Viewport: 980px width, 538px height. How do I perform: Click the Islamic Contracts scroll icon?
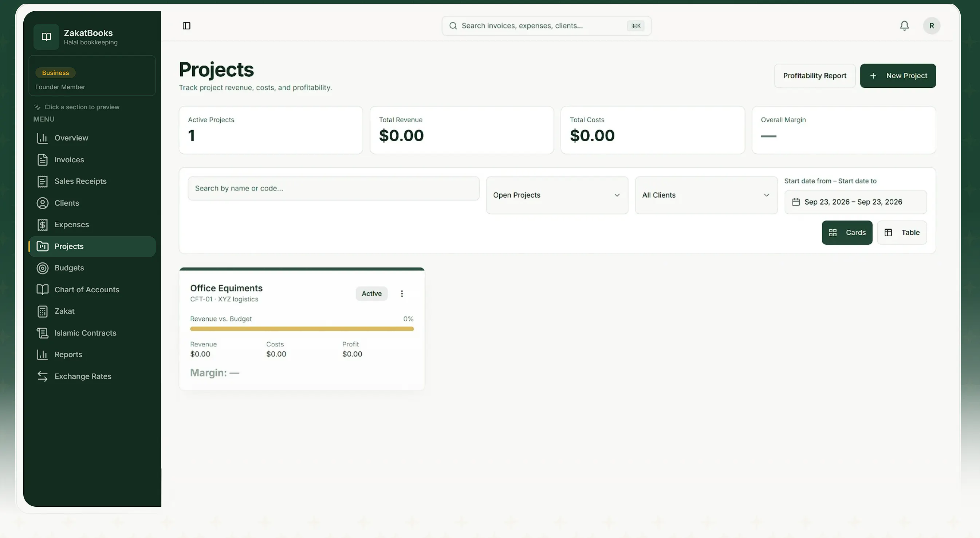[x=42, y=333]
